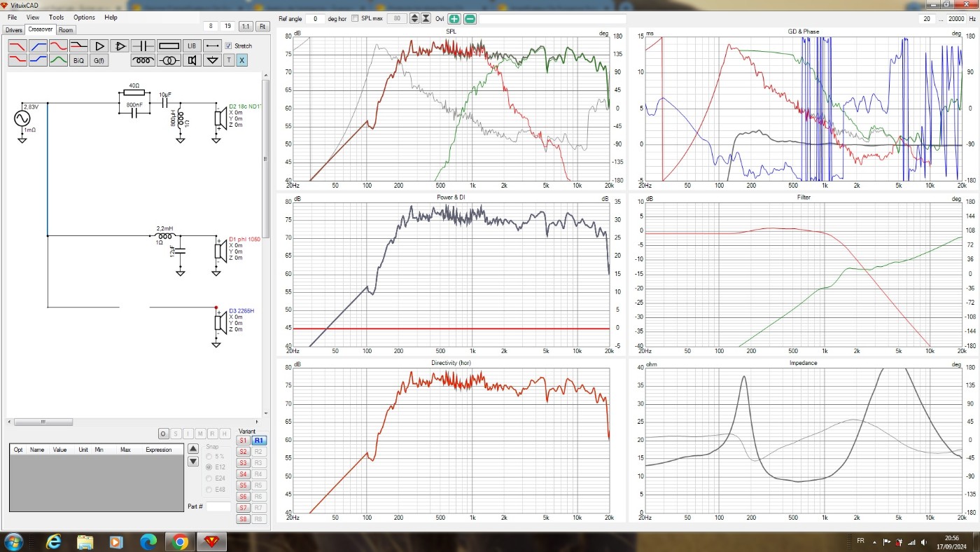Pick the resistor component icon
This screenshot has height=552, width=980.
click(169, 46)
